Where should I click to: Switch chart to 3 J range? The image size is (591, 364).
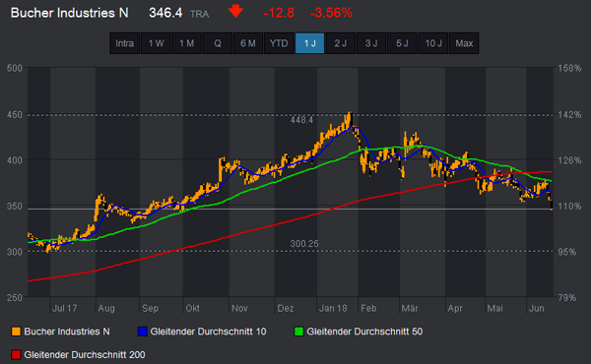pos(371,43)
